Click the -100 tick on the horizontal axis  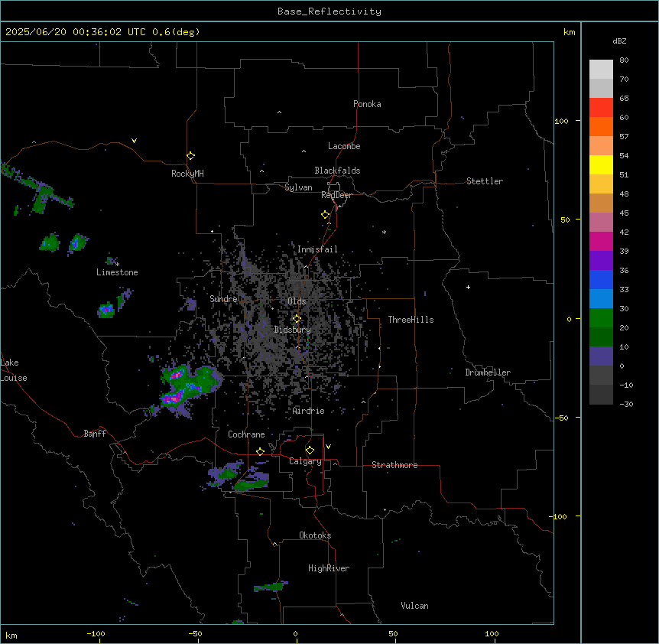point(96,634)
